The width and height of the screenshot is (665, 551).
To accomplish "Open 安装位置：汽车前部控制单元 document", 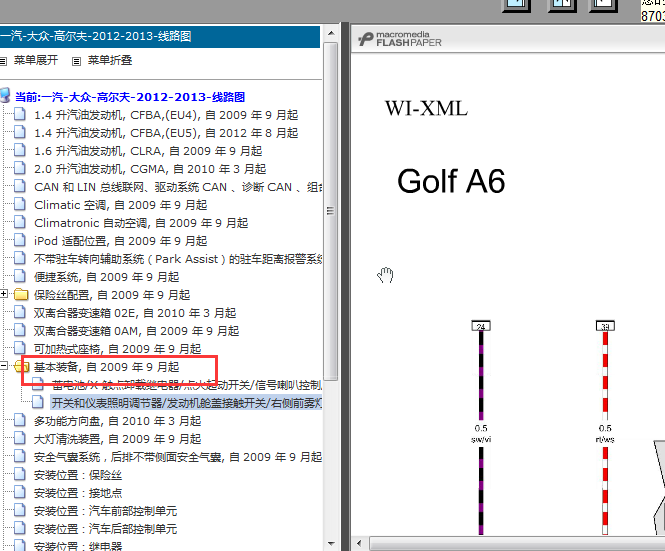I will 106,511.
